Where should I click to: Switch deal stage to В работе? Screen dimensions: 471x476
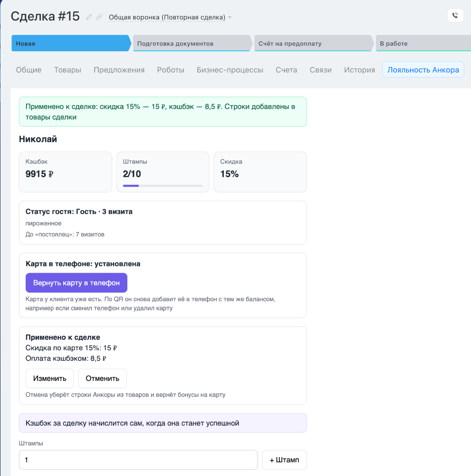click(x=423, y=43)
